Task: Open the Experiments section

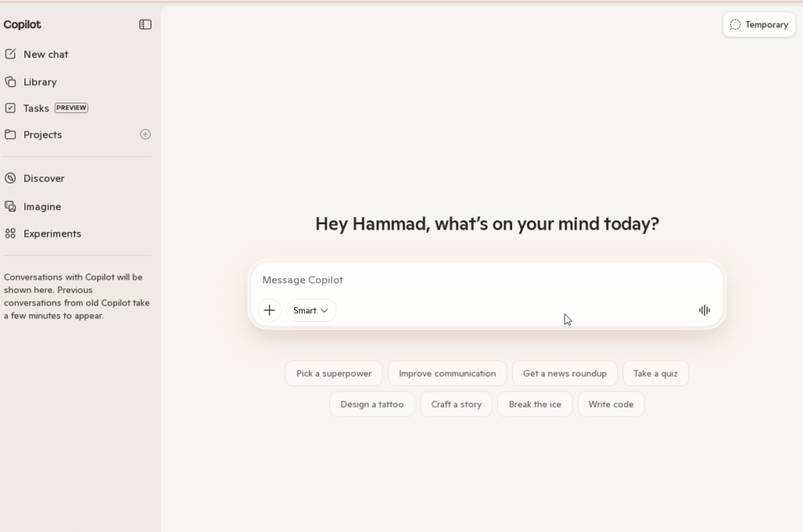Action: 53,233
